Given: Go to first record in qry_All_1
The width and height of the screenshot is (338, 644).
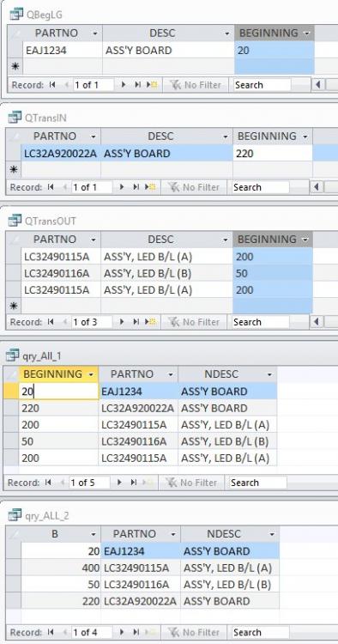Looking at the screenshot, I should coord(48,483).
